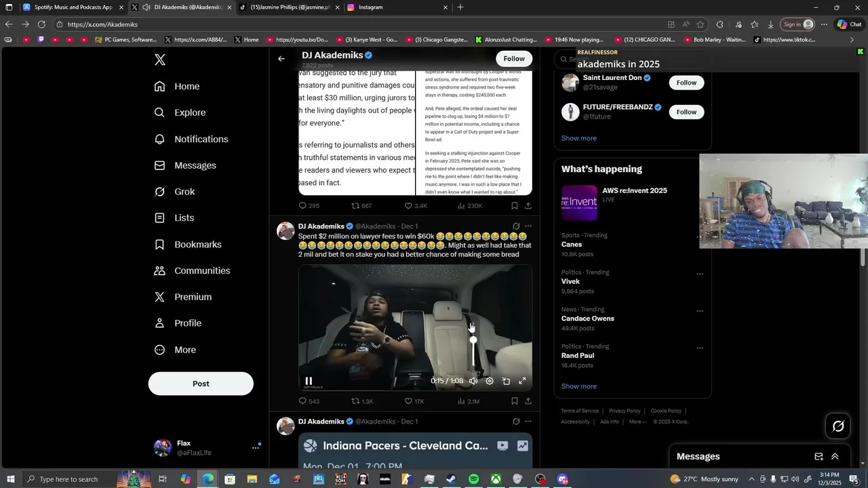Click the X logo in sidebar

click(x=160, y=60)
